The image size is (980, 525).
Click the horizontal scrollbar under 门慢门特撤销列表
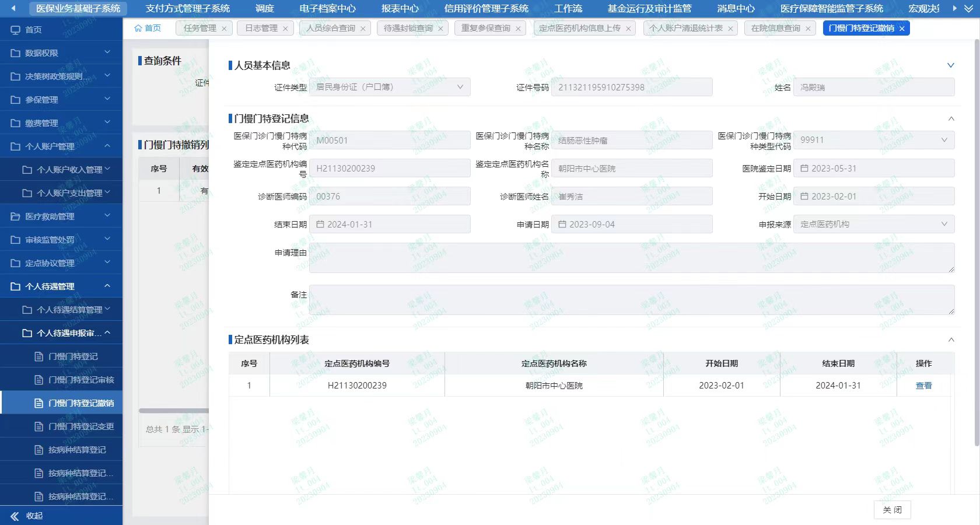pyautogui.click(x=174, y=411)
